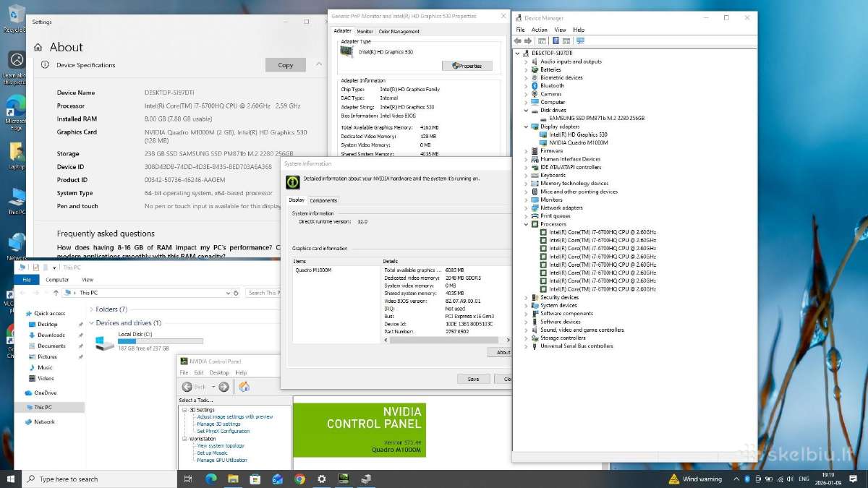Click the Back arrow in NVIDIA Control Panel

point(187,387)
